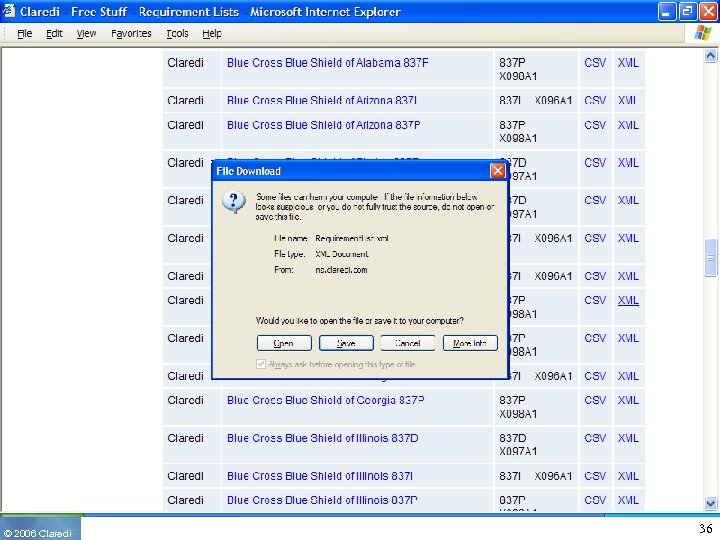The height and width of the screenshot is (540, 720).
Task: Close the File Download dialog
Action: [497, 171]
